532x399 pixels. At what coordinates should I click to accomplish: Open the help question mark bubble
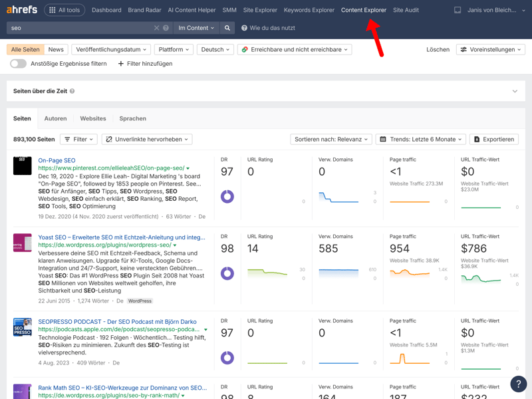[518, 384]
